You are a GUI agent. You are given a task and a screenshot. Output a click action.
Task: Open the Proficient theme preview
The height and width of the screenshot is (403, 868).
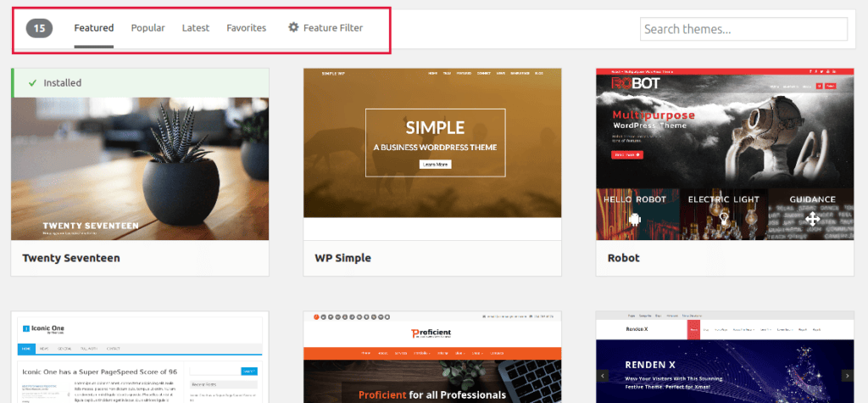coord(432,357)
